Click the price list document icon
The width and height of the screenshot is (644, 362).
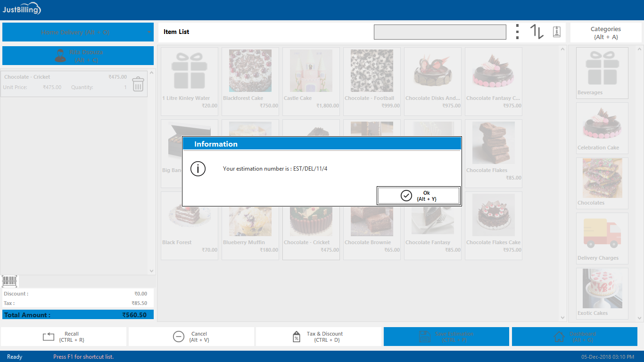tap(557, 32)
